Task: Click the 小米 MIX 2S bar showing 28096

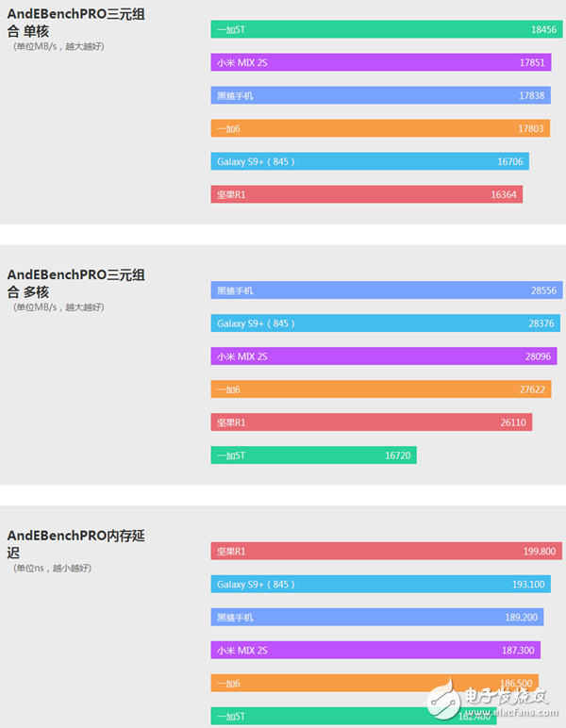Action: point(383,356)
